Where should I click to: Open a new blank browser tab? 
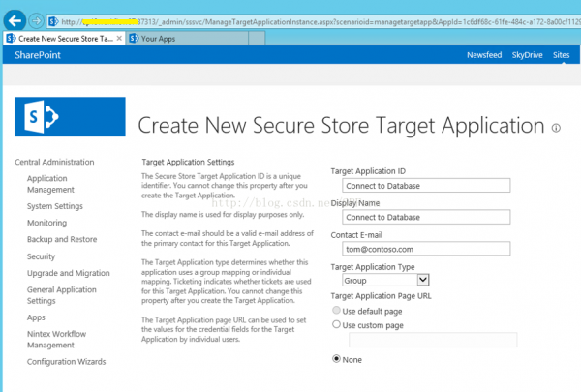tap(257, 39)
